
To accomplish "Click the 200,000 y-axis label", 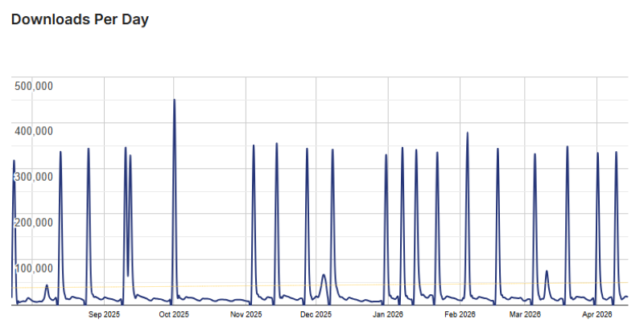I will point(34,222).
